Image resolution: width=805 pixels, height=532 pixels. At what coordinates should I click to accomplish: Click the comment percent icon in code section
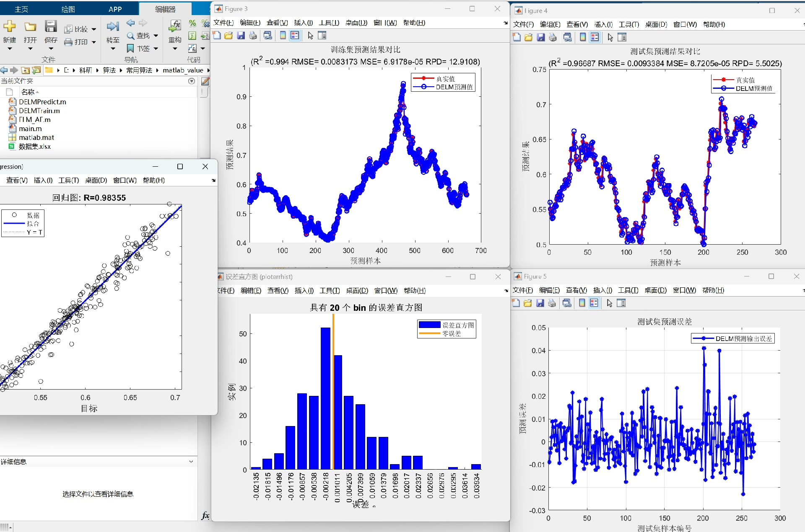[x=192, y=23]
